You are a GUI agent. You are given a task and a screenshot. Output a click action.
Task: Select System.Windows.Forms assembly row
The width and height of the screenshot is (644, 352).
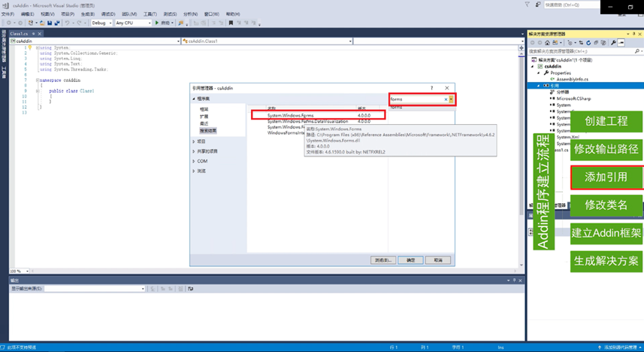(319, 116)
